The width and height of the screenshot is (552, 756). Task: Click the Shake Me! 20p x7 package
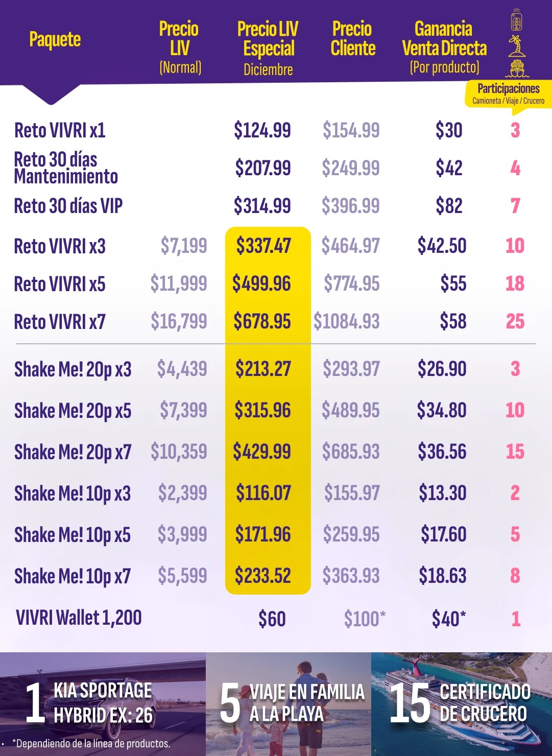[x=73, y=452]
